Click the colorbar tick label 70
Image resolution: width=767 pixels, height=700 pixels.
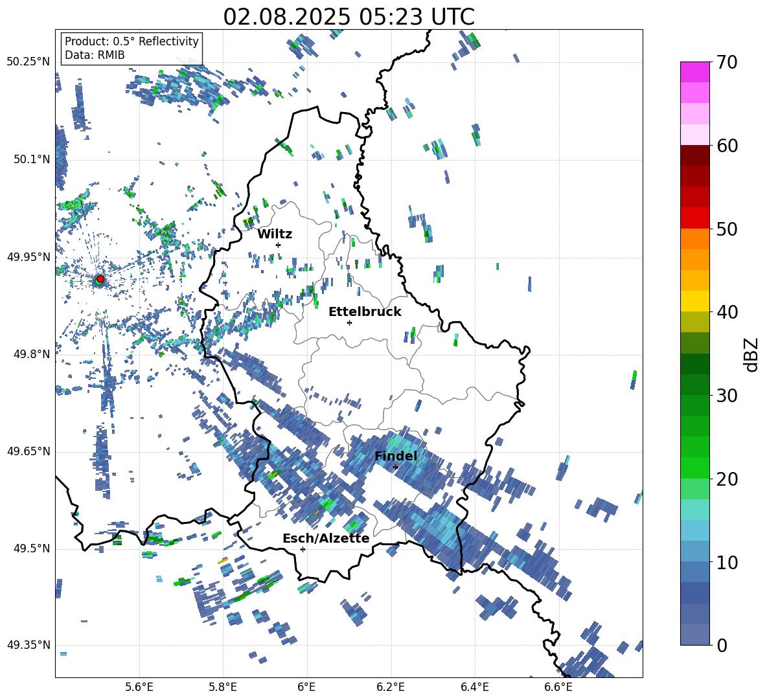point(727,63)
